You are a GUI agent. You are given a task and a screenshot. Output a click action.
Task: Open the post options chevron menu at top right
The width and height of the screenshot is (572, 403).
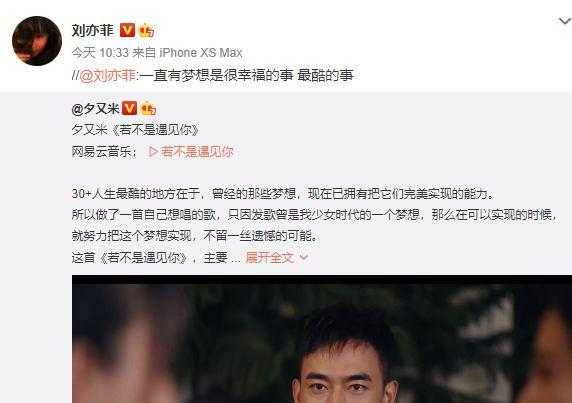click(x=565, y=22)
